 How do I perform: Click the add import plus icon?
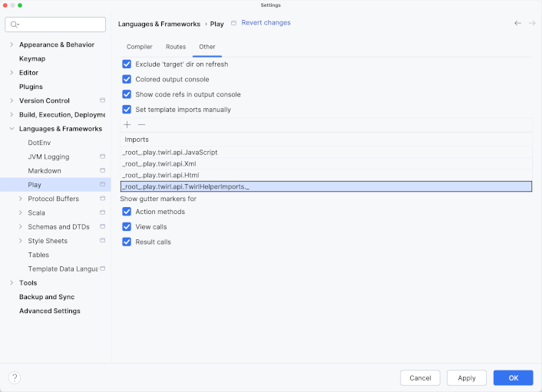click(127, 124)
